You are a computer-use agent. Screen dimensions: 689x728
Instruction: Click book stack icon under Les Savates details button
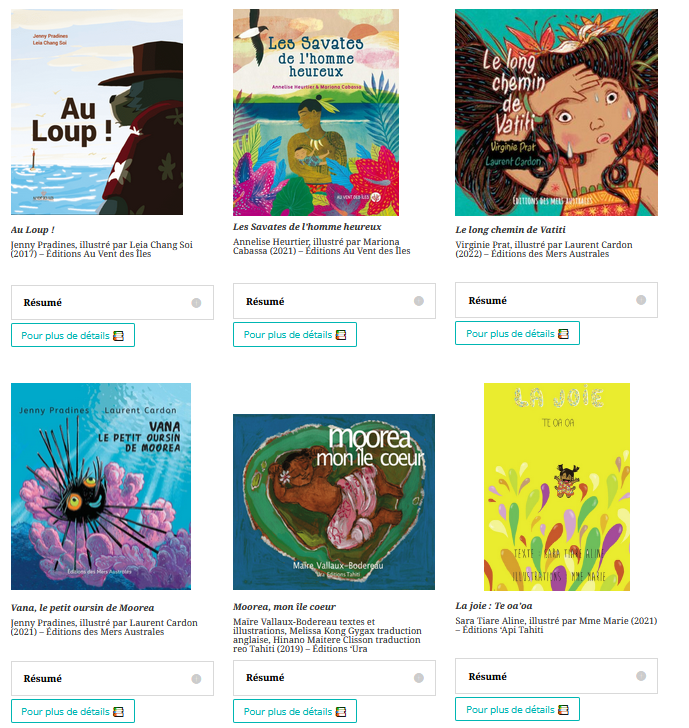(x=341, y=335)
